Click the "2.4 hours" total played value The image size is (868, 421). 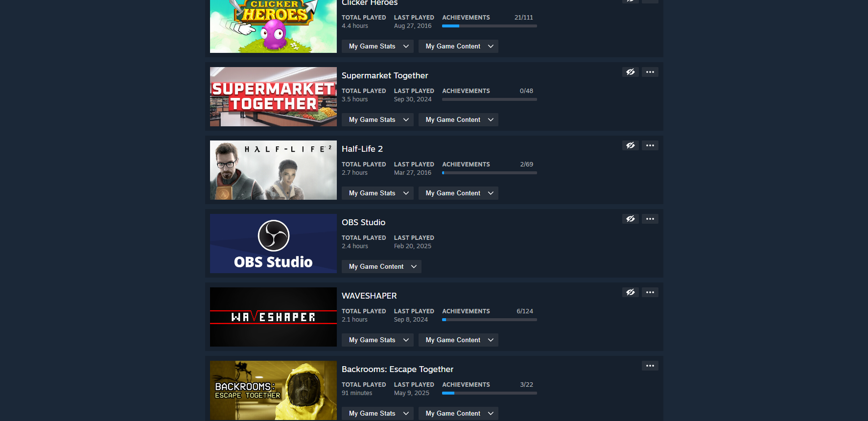click(355, 246)
